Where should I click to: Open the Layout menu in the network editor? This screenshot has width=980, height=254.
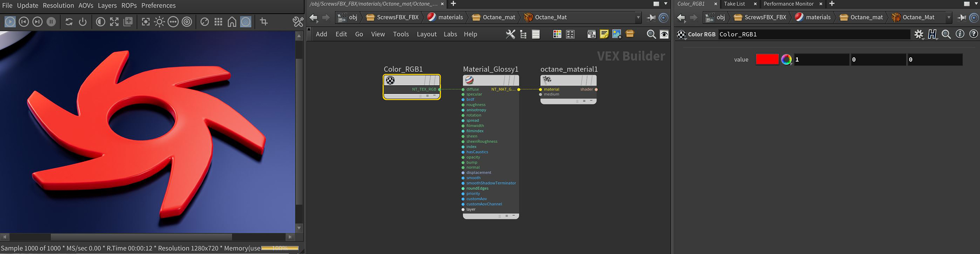426,34
